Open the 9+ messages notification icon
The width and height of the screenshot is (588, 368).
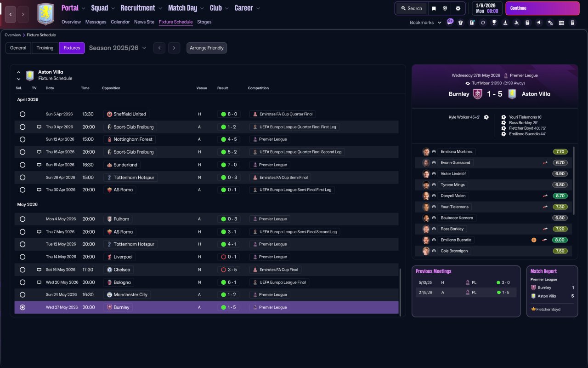[450, 22]
